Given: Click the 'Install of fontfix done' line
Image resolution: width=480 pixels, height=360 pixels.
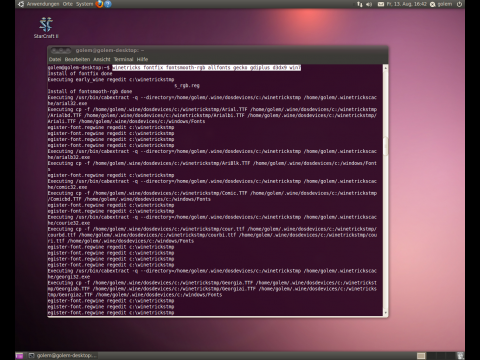Looking at the screenshot, I should (x=80, y=74).
